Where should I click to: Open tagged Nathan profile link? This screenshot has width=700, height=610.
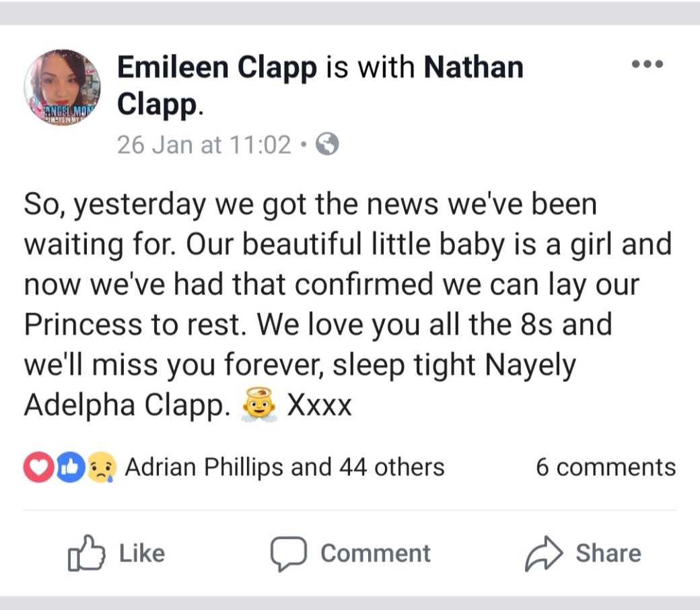(x=474, y=67)
